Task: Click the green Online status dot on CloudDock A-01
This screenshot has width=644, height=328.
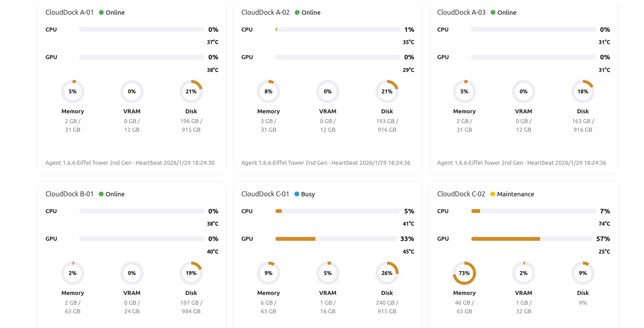Action: [x=101, y=12]
